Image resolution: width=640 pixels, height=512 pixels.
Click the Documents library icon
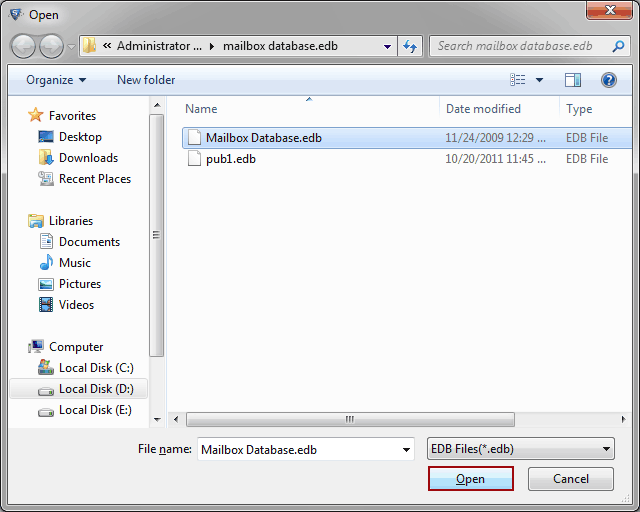tap(46, 241)
